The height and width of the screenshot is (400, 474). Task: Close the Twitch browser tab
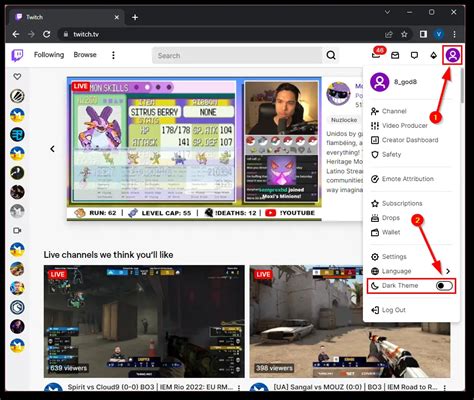117,17
